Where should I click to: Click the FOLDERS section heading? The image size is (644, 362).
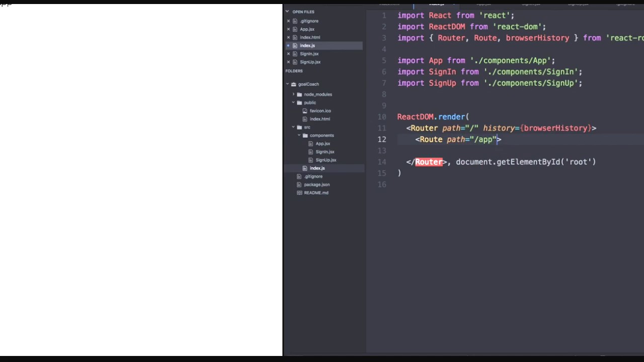294,71
